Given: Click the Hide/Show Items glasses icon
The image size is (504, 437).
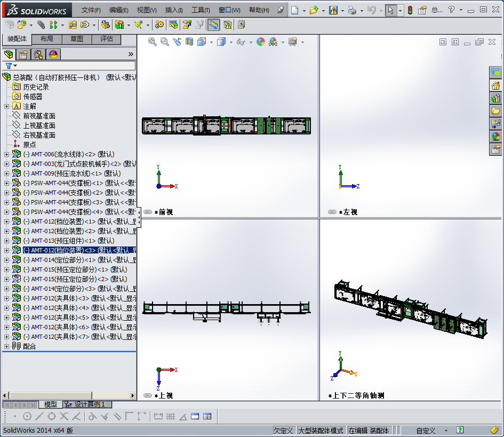Looking at the screenshot, I should pos(241,42).
